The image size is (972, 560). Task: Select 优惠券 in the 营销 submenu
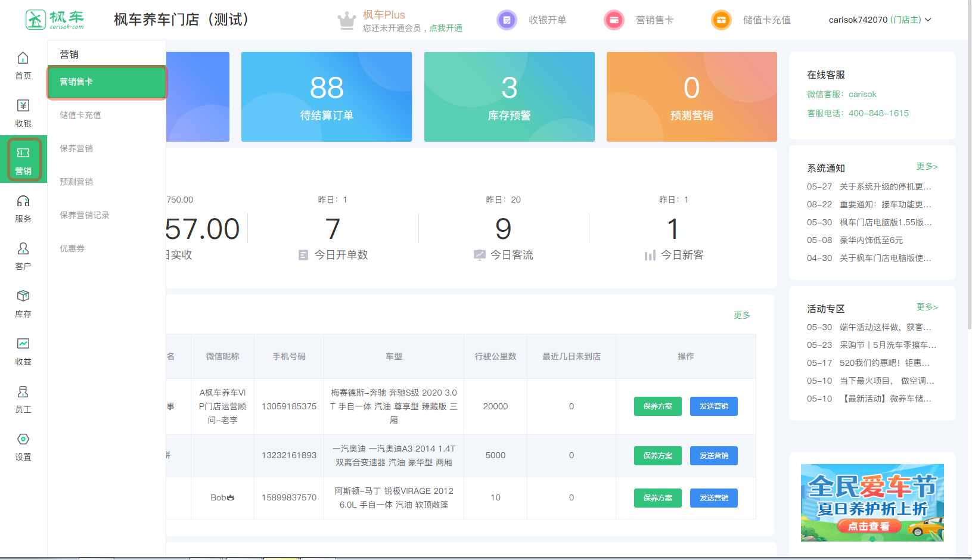(x=72, y=248)
